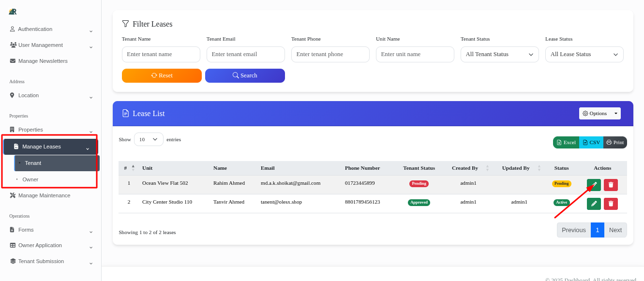Image resolution: width=644 pixels, height=281 pixels.
Task: Click the Tenant Email input field
Action: click(245, 54)
